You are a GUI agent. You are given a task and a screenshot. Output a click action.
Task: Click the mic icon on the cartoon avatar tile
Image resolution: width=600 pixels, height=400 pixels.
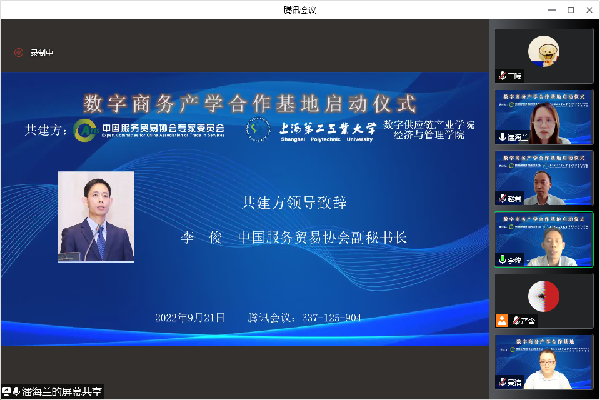(x=502, y=75)
